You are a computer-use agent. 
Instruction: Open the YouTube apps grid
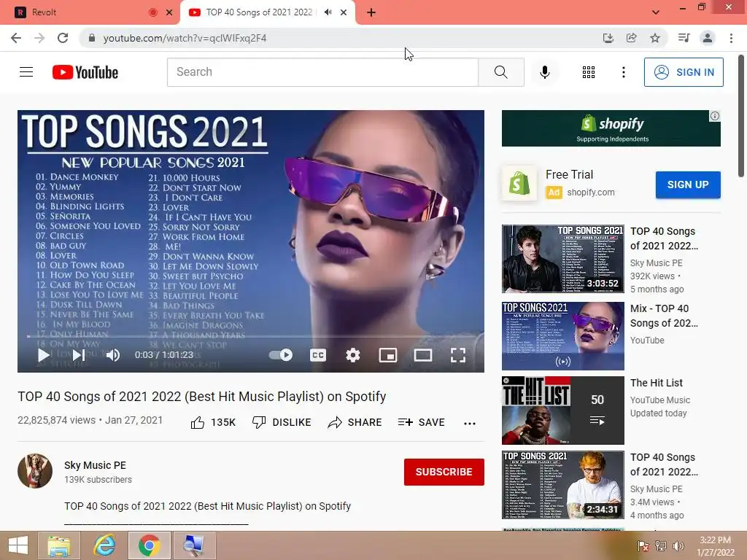(589, 72)
